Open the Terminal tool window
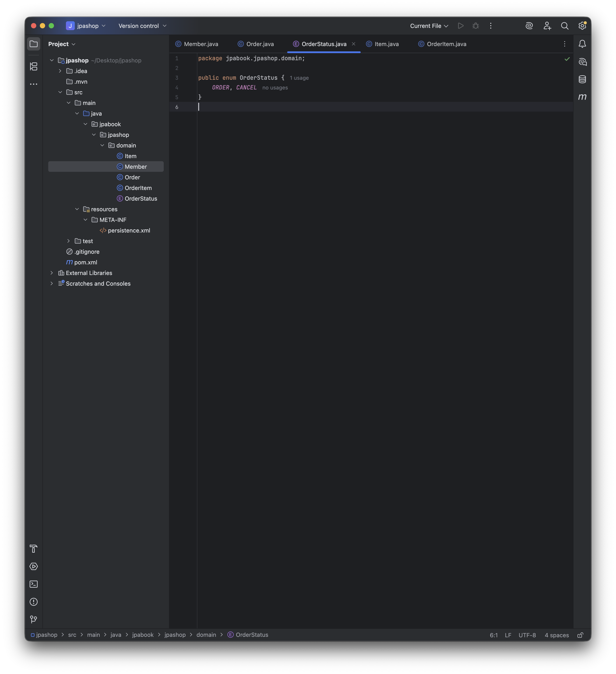This screenshot has width=616, height=674. tap(34, 584)
